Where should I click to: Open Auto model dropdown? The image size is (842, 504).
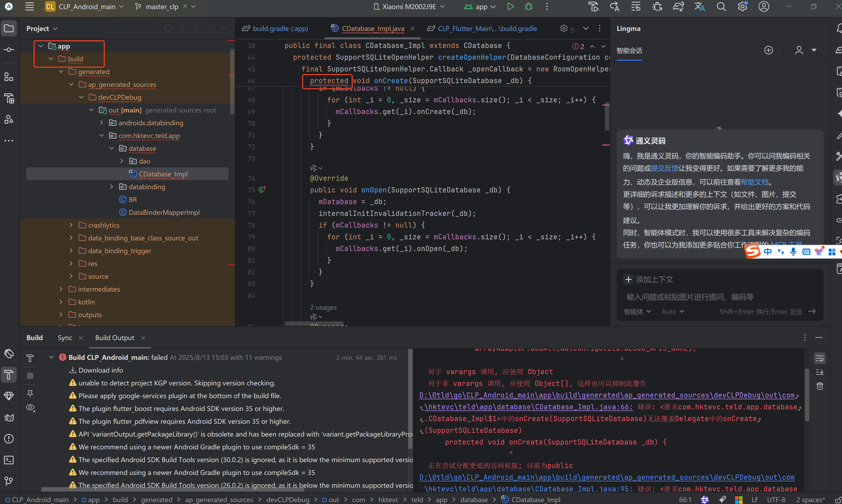(672, 311)
